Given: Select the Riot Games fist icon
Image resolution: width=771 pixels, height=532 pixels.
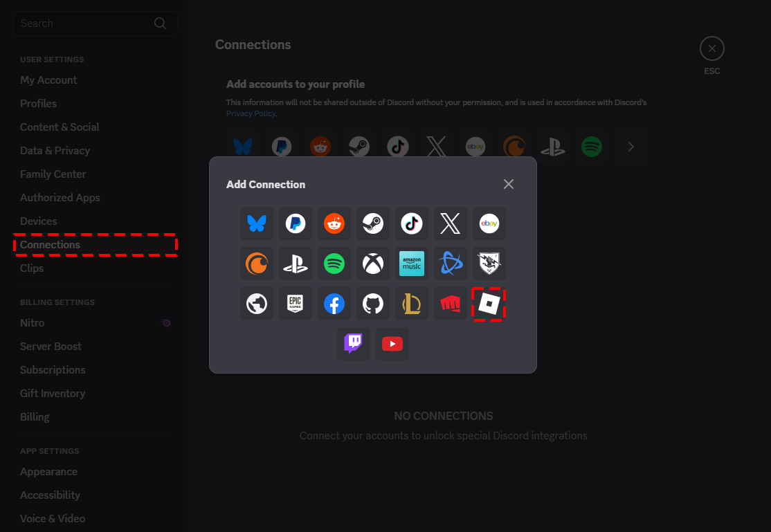Looking at the screenshot, I should (451, 304).
